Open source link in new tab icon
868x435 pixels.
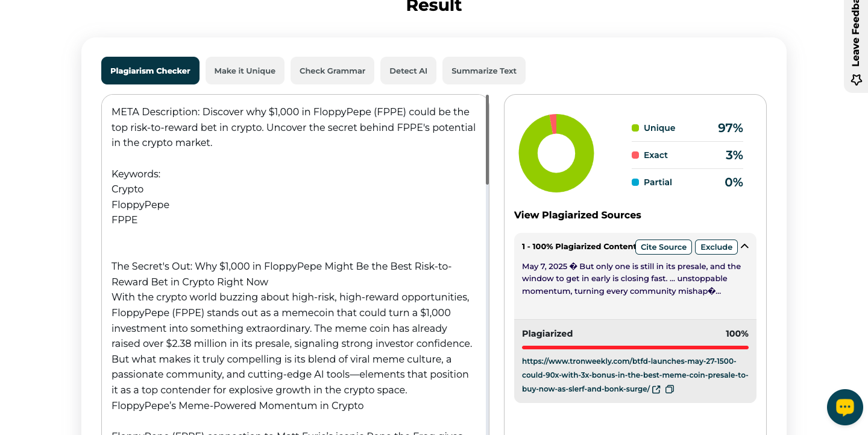[x=656, y=389]
